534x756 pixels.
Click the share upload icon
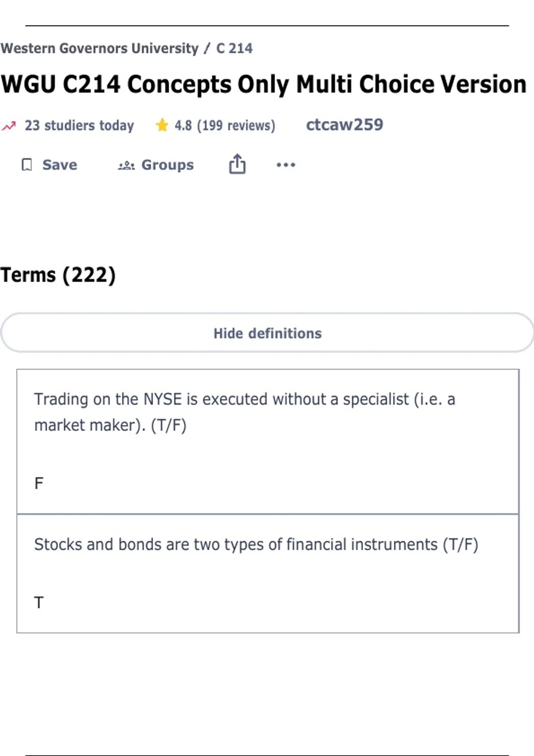click(x=237, y=164)
